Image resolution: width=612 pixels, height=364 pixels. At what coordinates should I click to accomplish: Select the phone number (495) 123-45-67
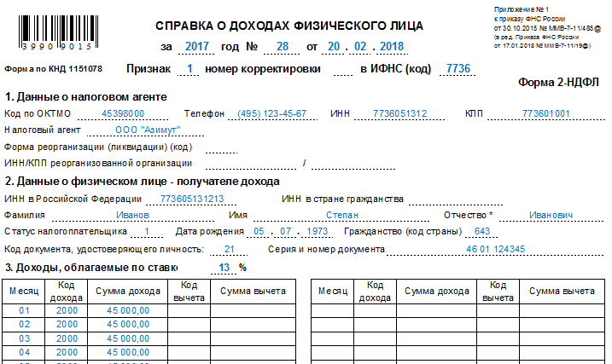click(272, 113)
